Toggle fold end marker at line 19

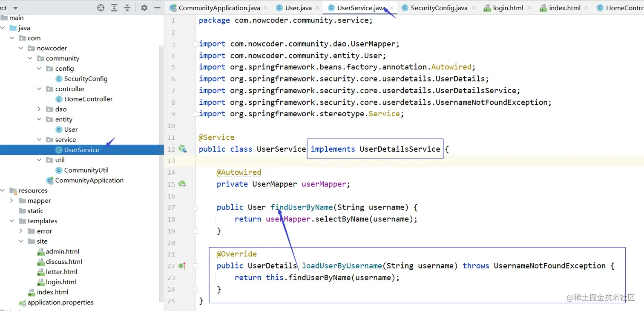click(195, 231)
